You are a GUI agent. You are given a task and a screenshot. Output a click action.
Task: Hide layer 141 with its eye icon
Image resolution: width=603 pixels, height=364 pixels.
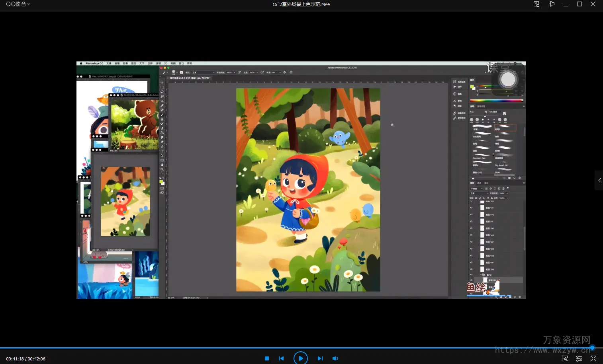pos(472,208)
